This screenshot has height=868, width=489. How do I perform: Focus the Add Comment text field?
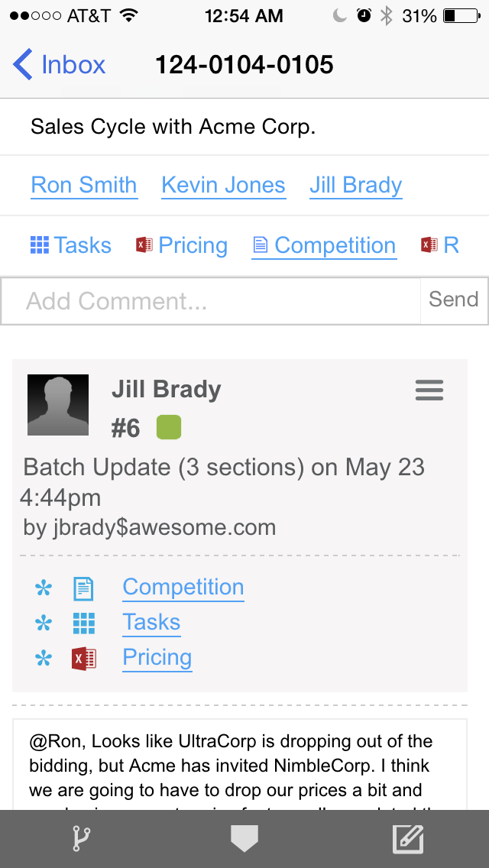211,301
